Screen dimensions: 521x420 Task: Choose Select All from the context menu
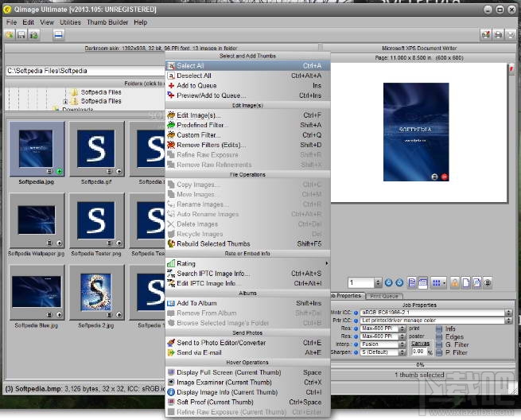pyautogui.click(x=190, y=66)
